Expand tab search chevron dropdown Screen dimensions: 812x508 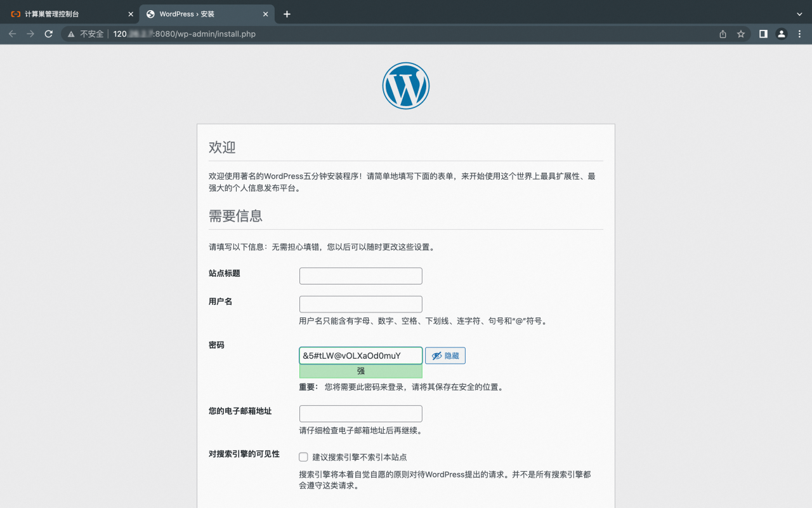[799, 14]
